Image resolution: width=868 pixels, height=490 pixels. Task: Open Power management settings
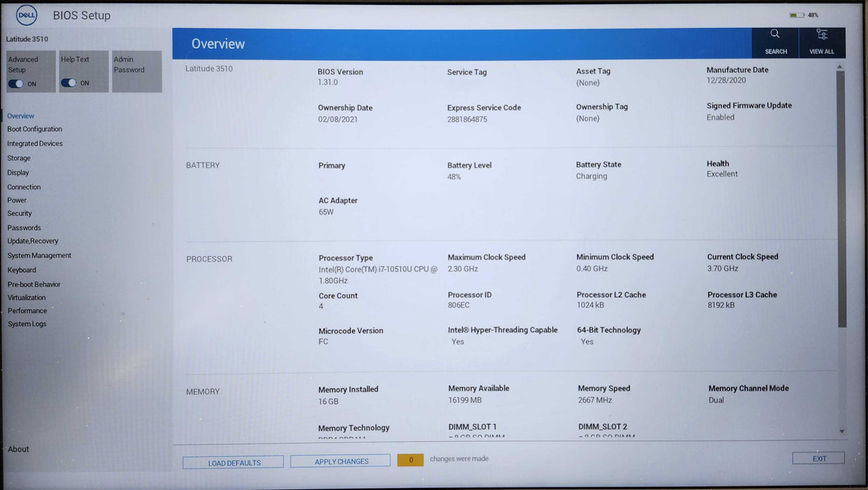[16, 199]
